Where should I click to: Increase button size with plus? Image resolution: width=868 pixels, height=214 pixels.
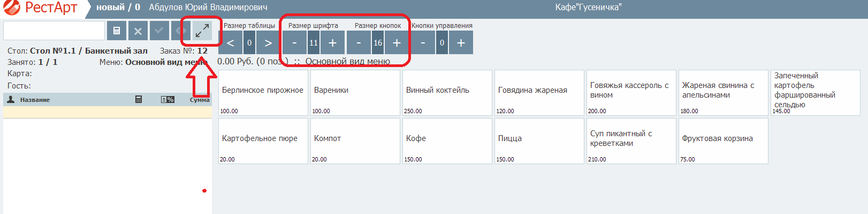[x=397, y=43]
